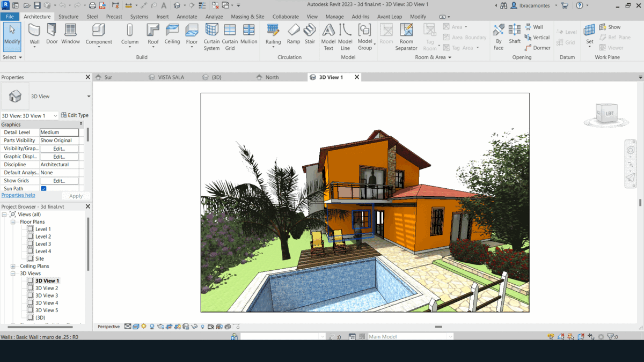This screenshot has width=644, height=362.
Task: Click the ViewCube LEFT face
Action: point(610,114)
